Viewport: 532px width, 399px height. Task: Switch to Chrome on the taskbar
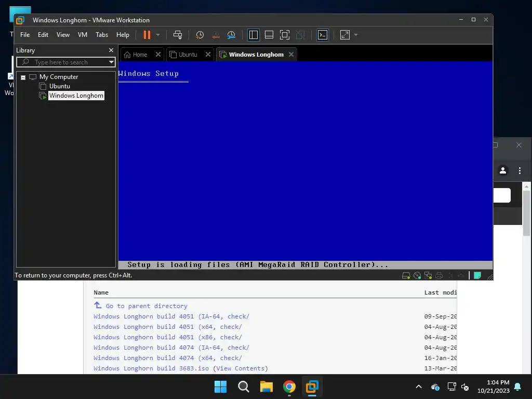289,387
